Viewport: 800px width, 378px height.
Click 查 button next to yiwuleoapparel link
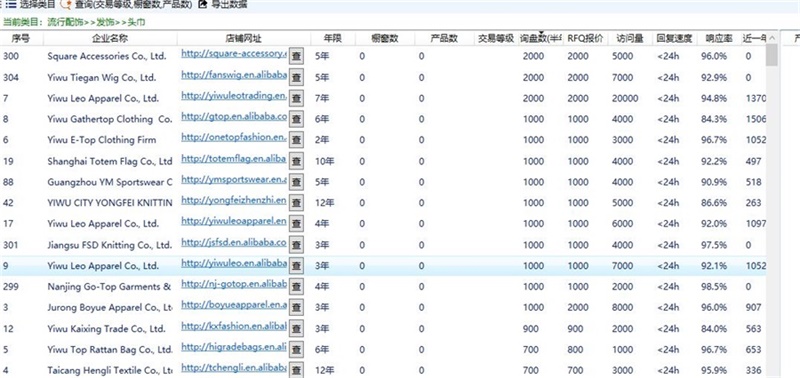[x=296, y=223]
